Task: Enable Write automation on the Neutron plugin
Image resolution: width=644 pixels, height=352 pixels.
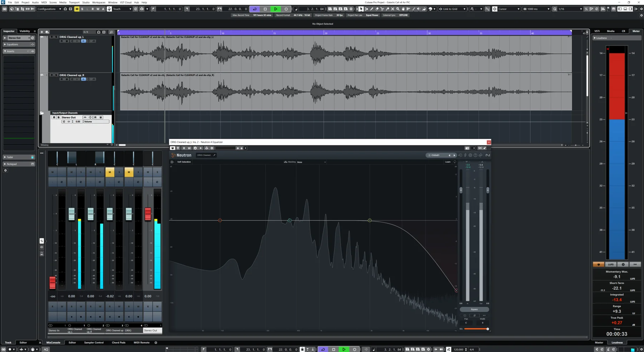Action: tap(189, 148)
